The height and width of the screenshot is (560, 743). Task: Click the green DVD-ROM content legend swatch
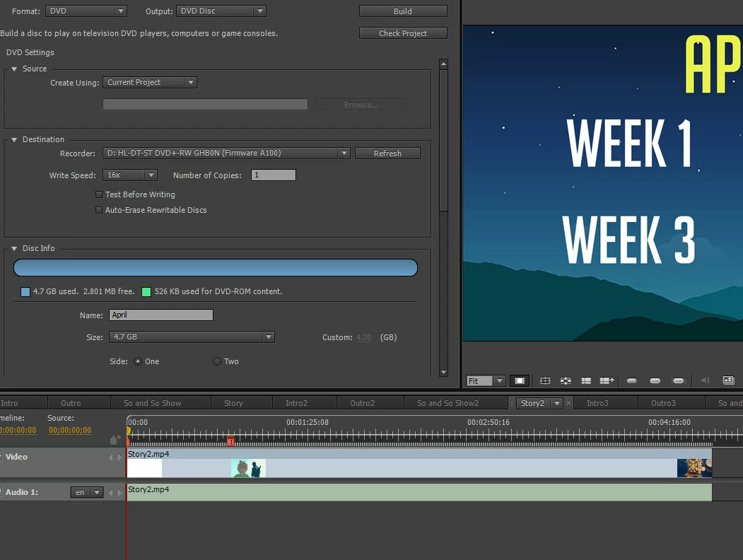pos(146,292)
